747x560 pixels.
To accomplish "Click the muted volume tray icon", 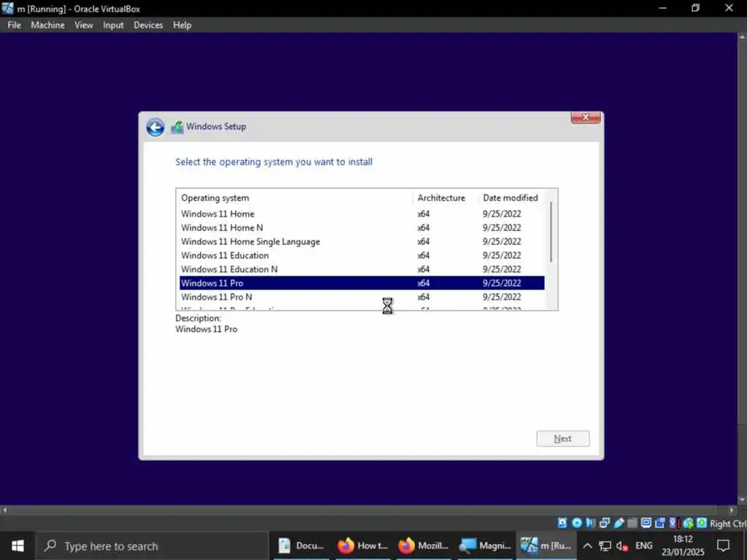I will 622,545.
